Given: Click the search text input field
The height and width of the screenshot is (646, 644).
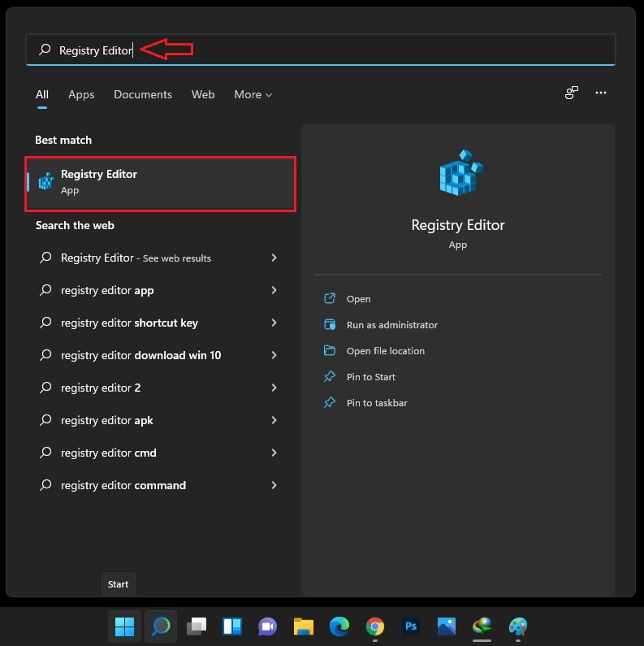Looking at the screenshot, I should click(x=320, y=50).
